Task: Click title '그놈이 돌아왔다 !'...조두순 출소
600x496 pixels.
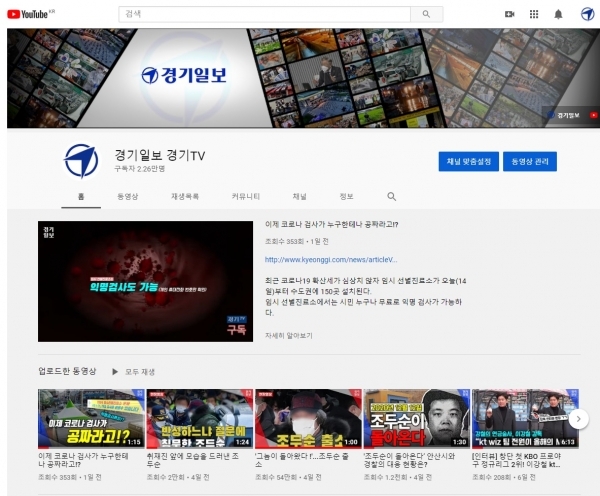Action: tap(302, 460)
